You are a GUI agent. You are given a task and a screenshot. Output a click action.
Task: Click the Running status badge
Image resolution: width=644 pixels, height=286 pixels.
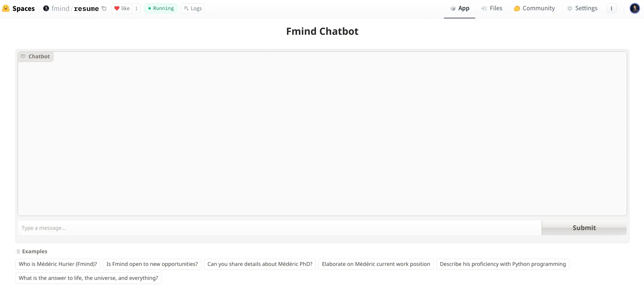[x=161, y=9]
